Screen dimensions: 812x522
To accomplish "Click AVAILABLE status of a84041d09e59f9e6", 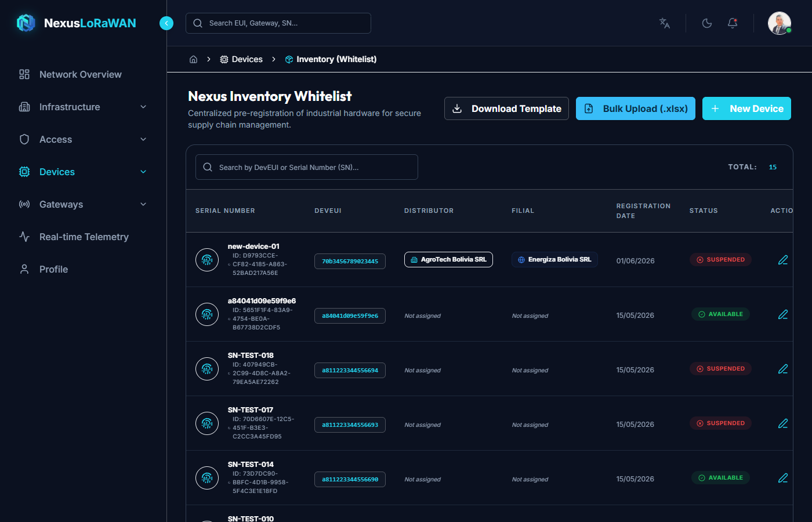I will [720, 314].
